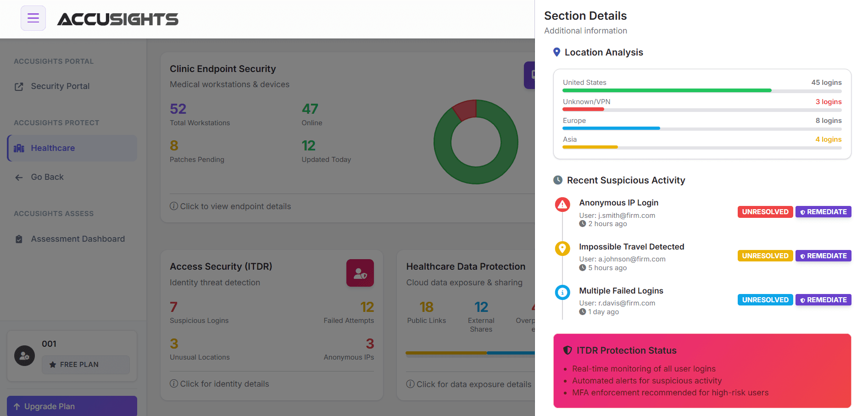Screen dimensions: 868x416
Task: Toggle UNRESOLVED status for Impossible Travel Detected
Action: (x=765, y=255)
